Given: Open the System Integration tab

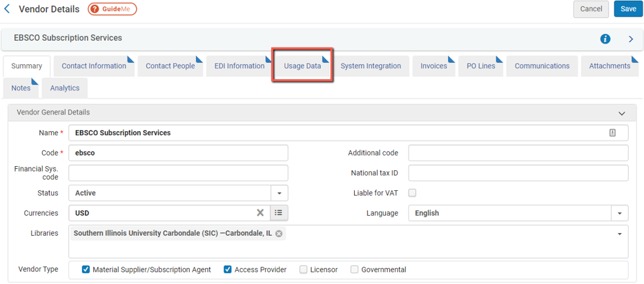Looking at the screenshot, I should (x=370, y=66).
